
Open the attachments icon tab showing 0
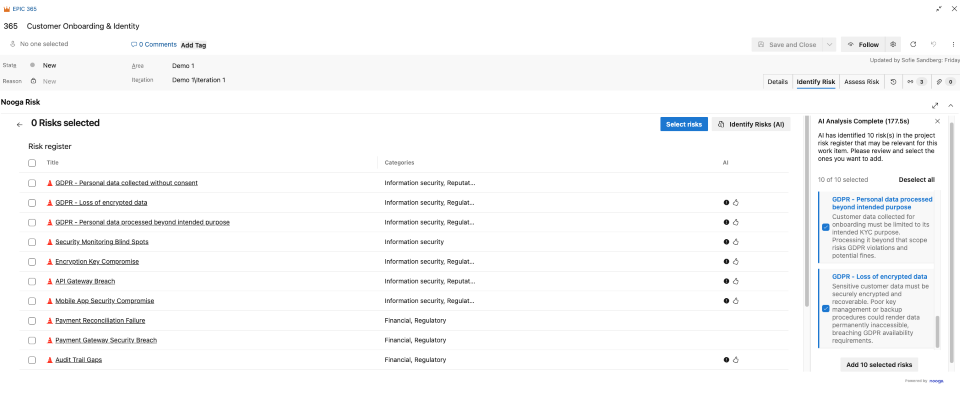point(945,81)
